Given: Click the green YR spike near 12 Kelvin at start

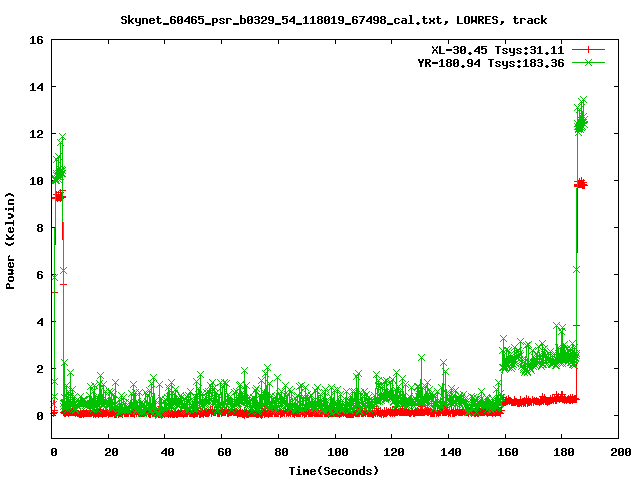Looking at the screenshot, I should [62, 136].
